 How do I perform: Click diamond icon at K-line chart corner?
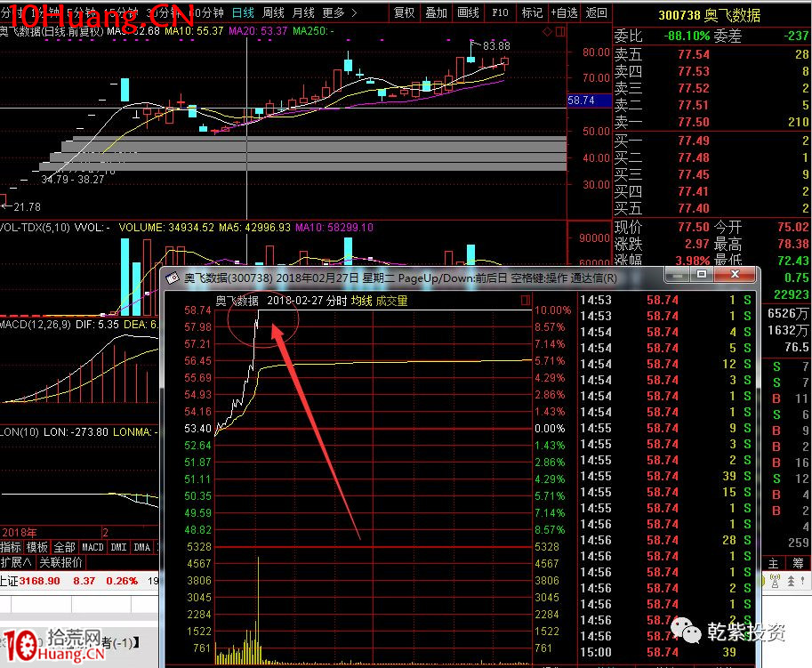point(547,32)
